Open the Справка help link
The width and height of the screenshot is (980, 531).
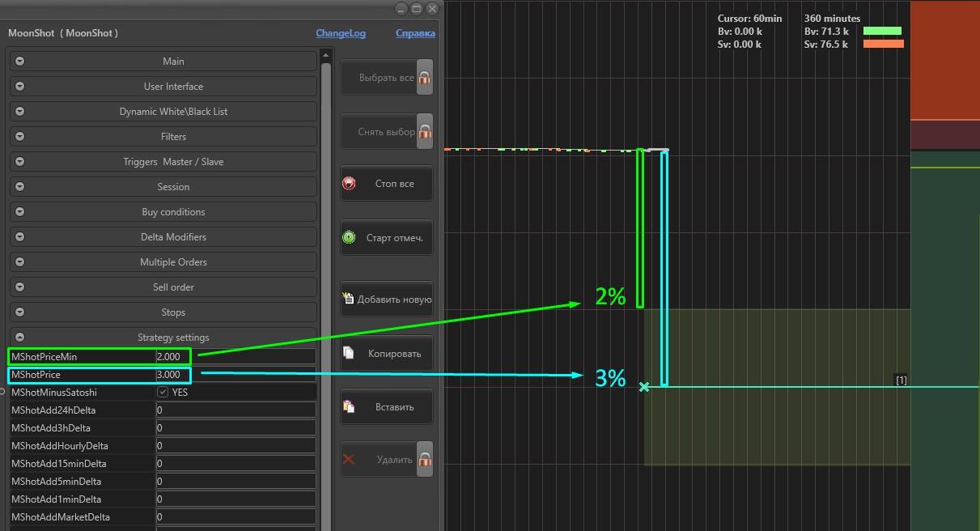click(x=415, y=33)
